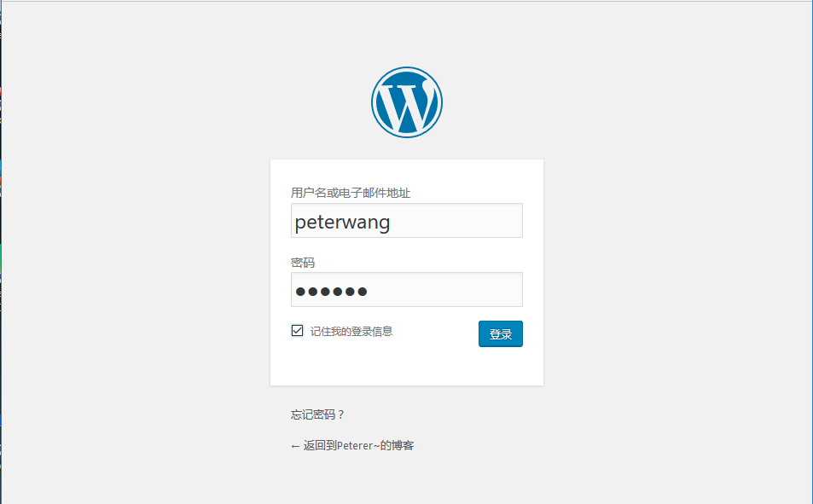Image resolution: width=813 pixels, height=504 pixels.
Task: Click inside the password field with dots
Action: click(406, 290)
